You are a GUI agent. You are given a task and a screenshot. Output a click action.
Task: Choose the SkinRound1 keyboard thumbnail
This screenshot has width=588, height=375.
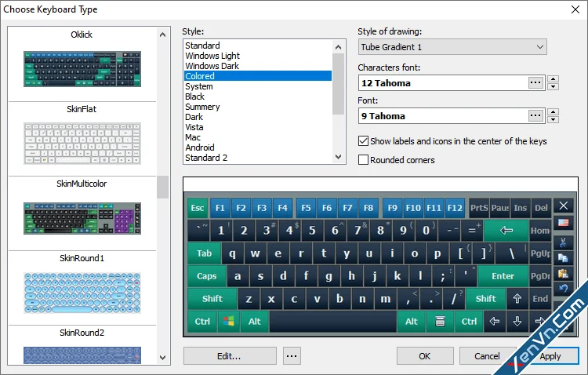click(82, 293)
